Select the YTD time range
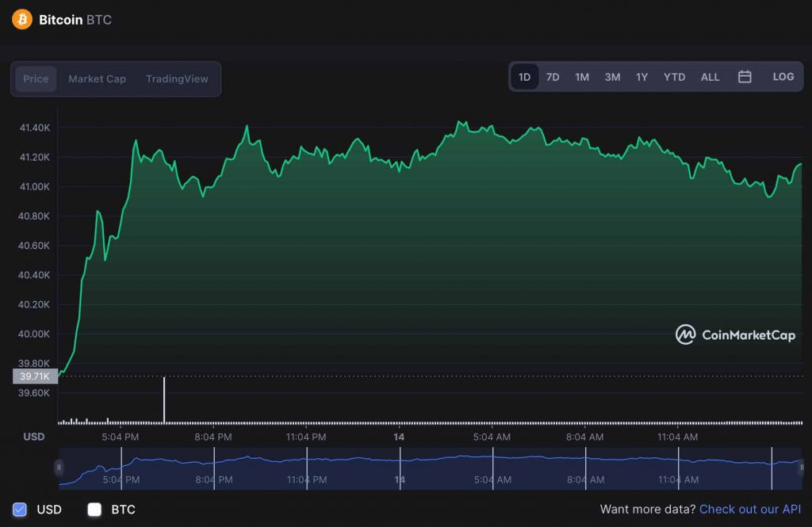Image resolution: width=812 pixels, height=527 pixels. pyautogui.click(x=674, y=77)
